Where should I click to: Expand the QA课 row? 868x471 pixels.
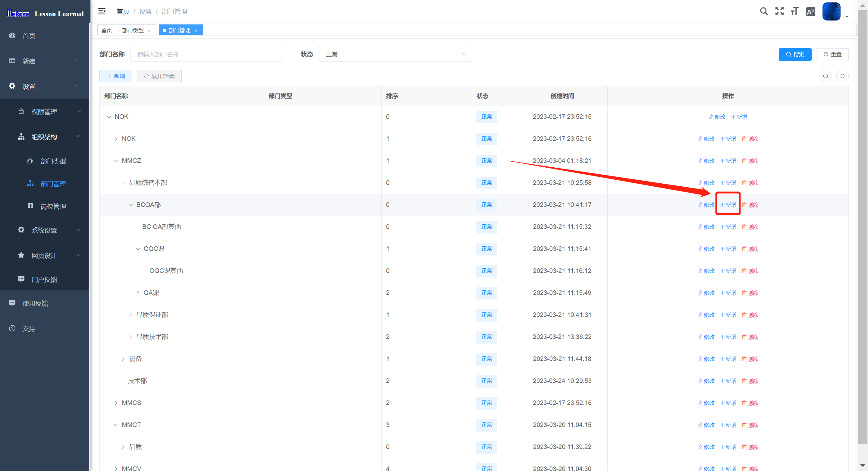click(x=138, y=293)
